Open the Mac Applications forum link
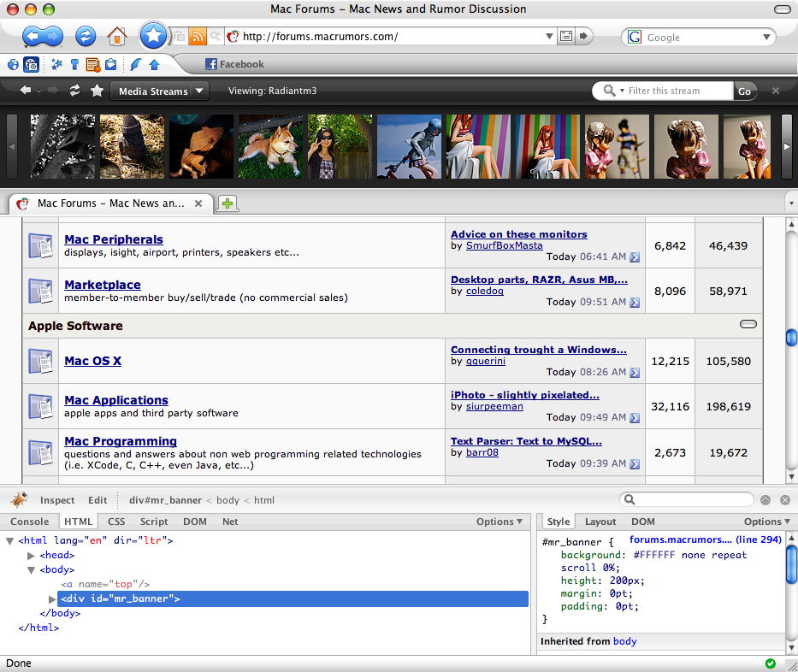798x672 pixels. tap(116, 400)
